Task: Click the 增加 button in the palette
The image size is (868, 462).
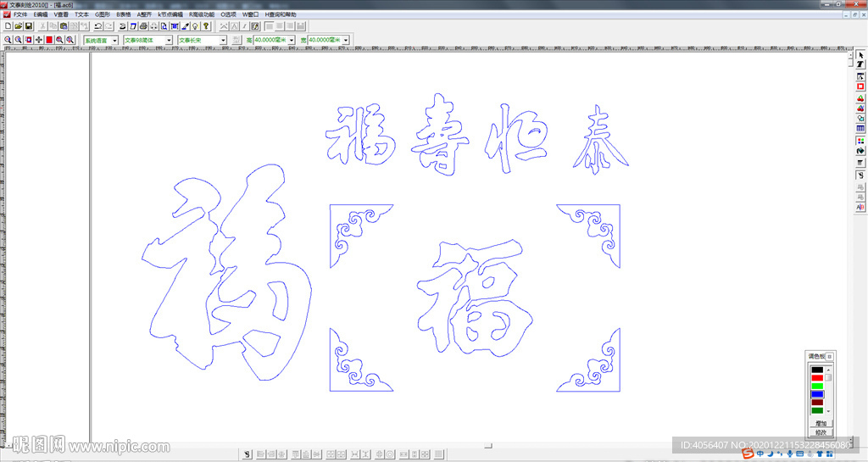Action: (x=821, y=423)
